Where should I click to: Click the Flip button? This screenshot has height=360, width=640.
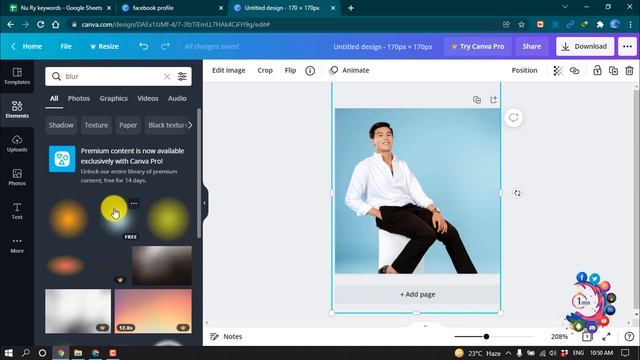click(290, 71)
